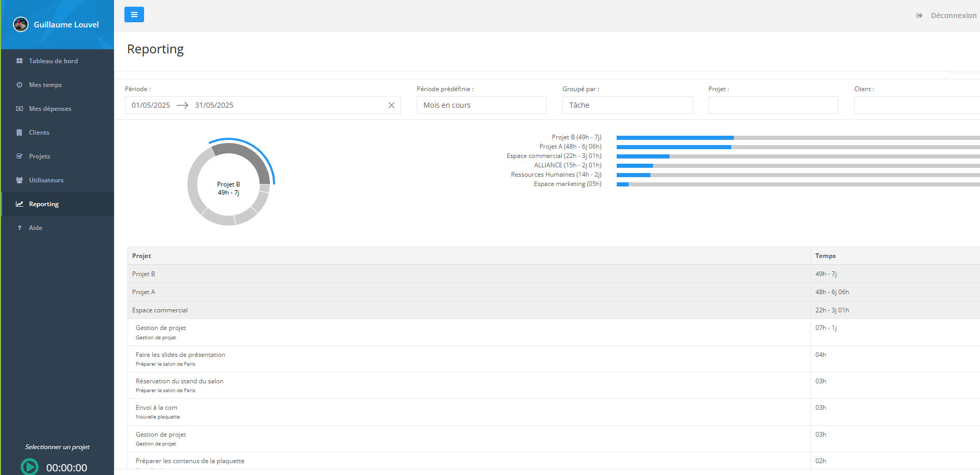Image resolution: width=980 pixels, height=475 pixels.
Task: Open the Période prédéfinie dropdown
Action: coord(481,105)
